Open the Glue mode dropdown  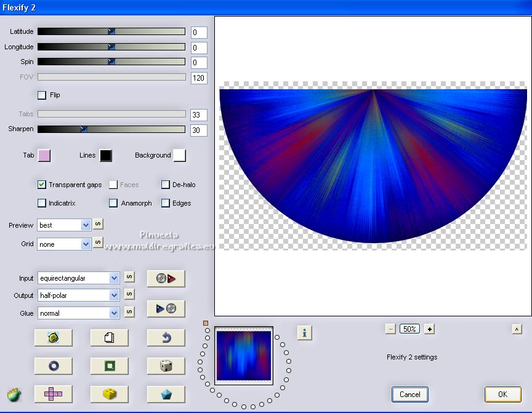click(x=78, y=313)
